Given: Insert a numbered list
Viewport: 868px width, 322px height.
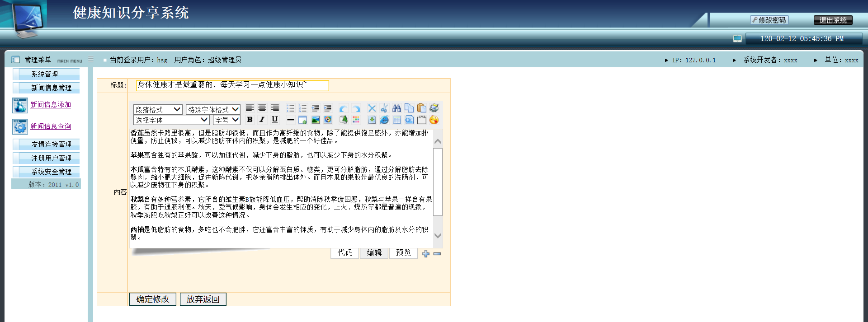Looking at the screenshot, I should [303, 108].
